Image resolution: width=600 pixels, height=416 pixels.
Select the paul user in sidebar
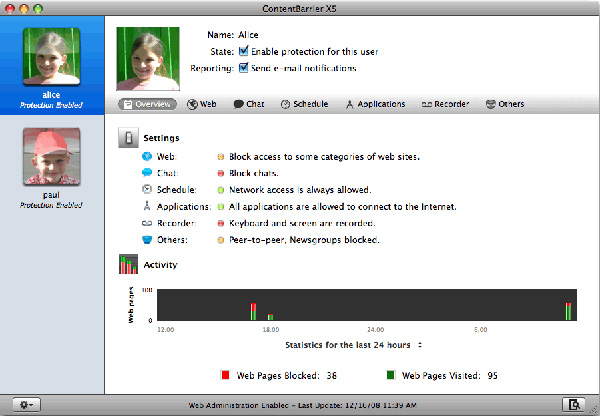tap(52, 168)
